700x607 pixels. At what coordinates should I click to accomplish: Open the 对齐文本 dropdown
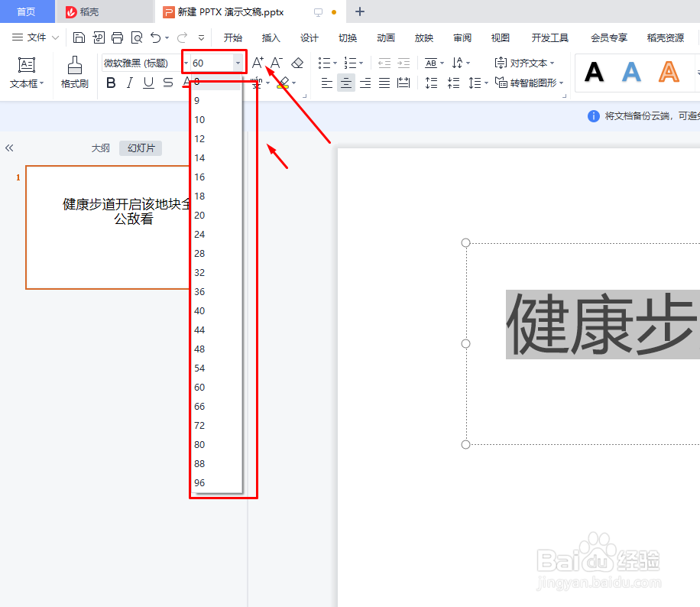click(524, 63)
